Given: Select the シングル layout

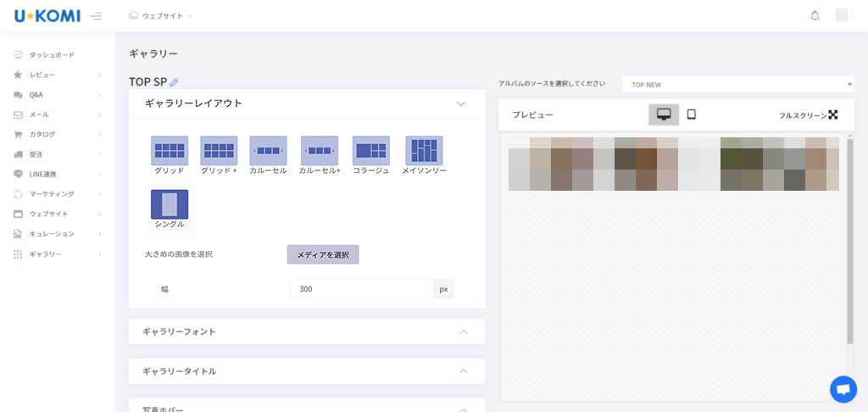Looking at the screenshot, I should pyautogui.click(x=170, y=209).
